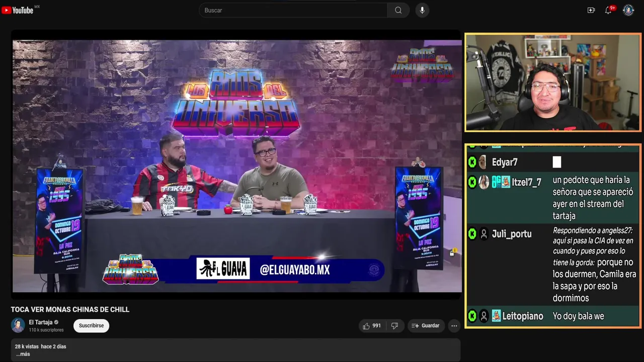Screen dimensions: 644x362
Task: Open notifications bell with 9+ badge
Action: [x=609, y=10]
